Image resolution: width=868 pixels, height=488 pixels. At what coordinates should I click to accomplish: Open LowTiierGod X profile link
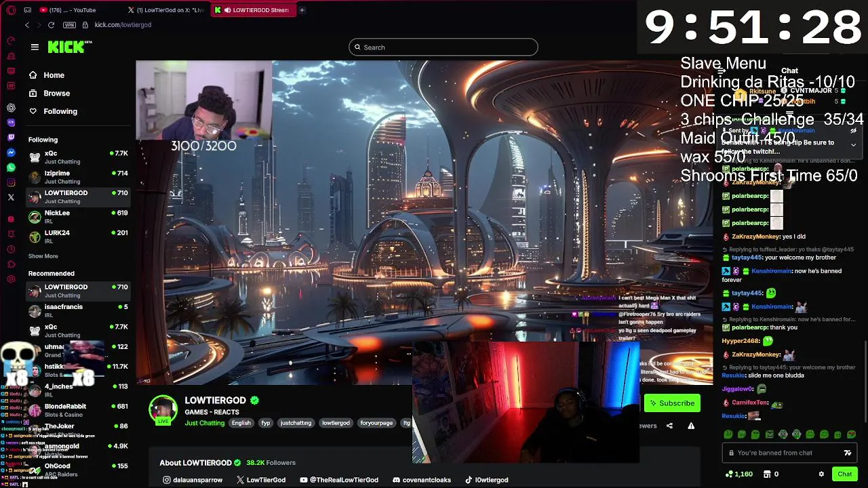261,480
